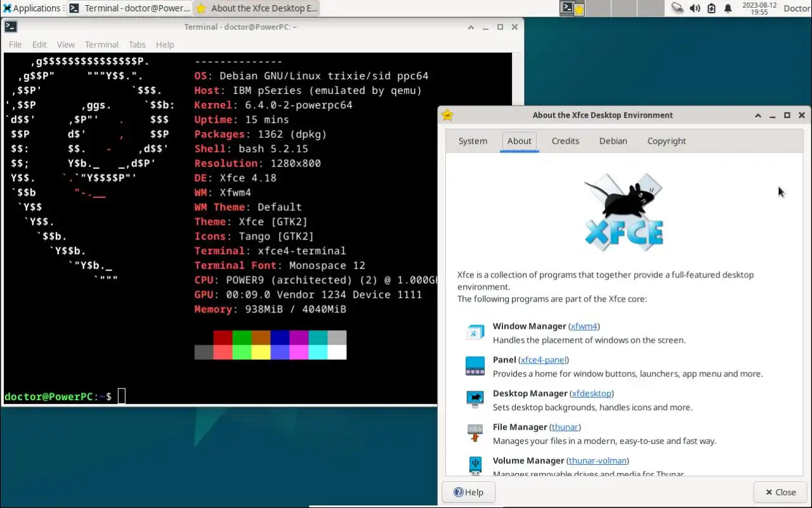
Task: Switch to the second workspace
Action: point(599,8)
